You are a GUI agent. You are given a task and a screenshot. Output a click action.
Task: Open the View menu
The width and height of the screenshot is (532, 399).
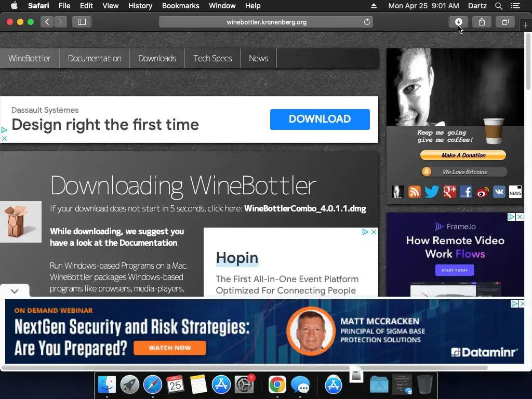[111, 6]
